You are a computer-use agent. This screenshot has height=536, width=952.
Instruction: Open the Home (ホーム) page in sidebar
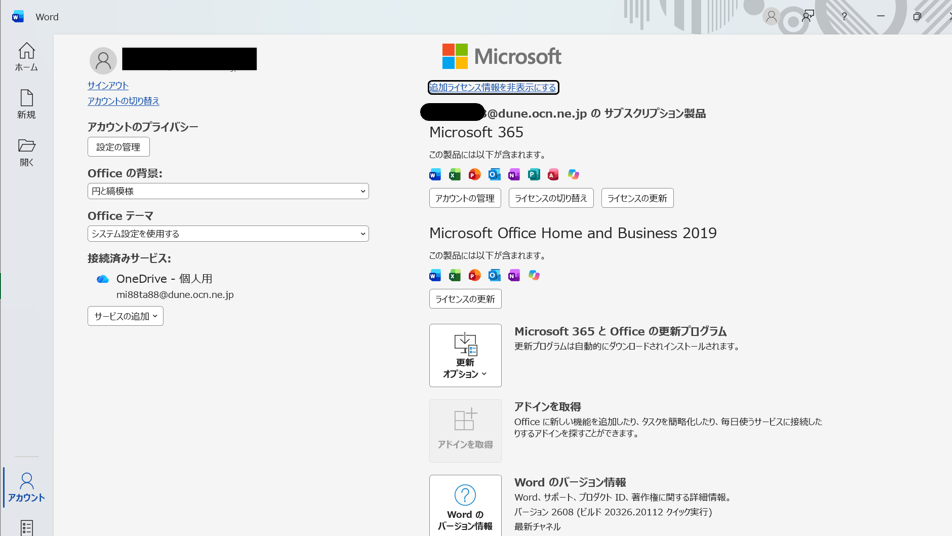pos(26,57)
